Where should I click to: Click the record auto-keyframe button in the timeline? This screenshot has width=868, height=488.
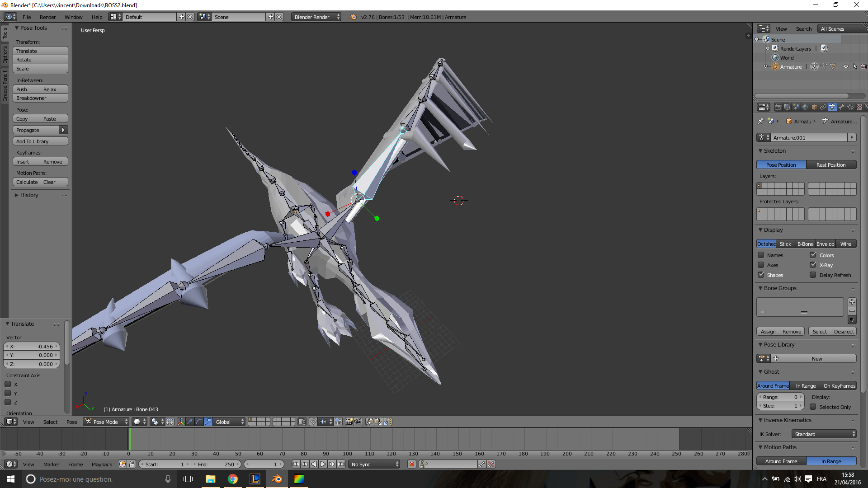411,464
